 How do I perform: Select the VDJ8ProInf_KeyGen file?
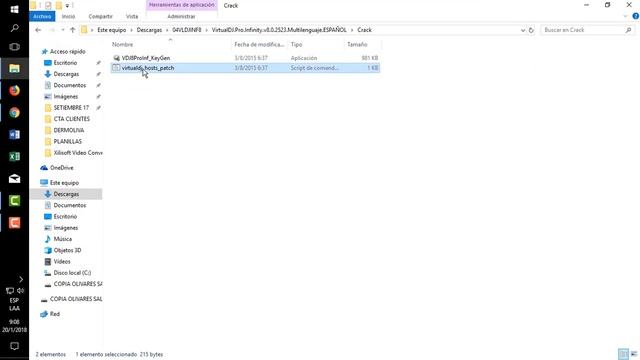pos(146,58)
